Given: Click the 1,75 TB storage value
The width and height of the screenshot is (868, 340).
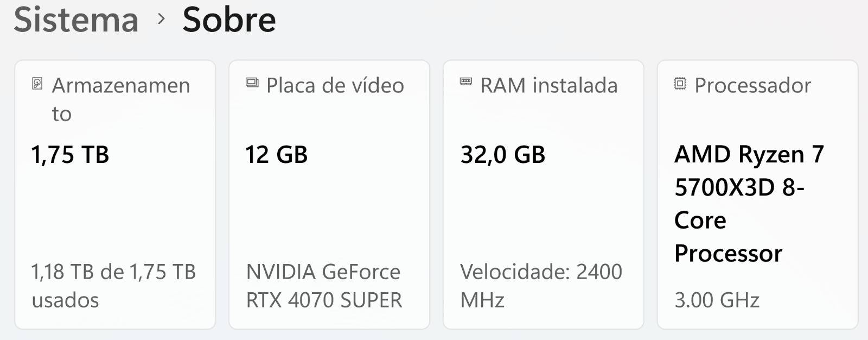Looking at the screenshot, I should click(70, 155).
